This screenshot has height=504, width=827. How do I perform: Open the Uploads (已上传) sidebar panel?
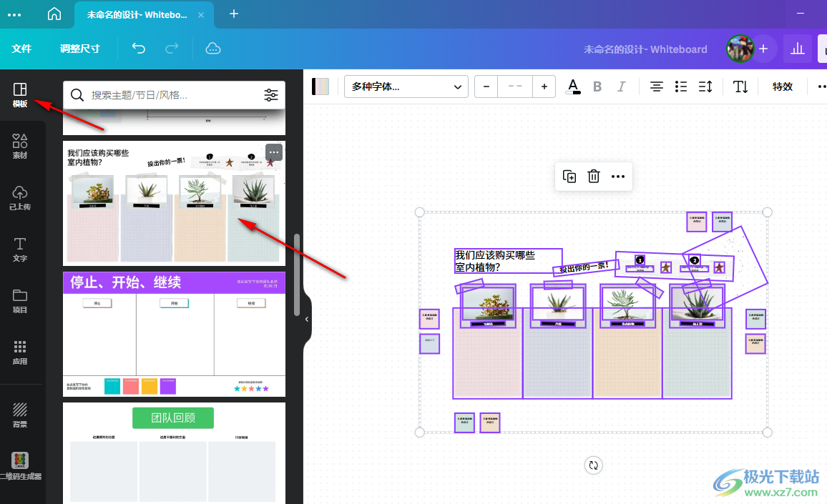click(x=20, y=198)
